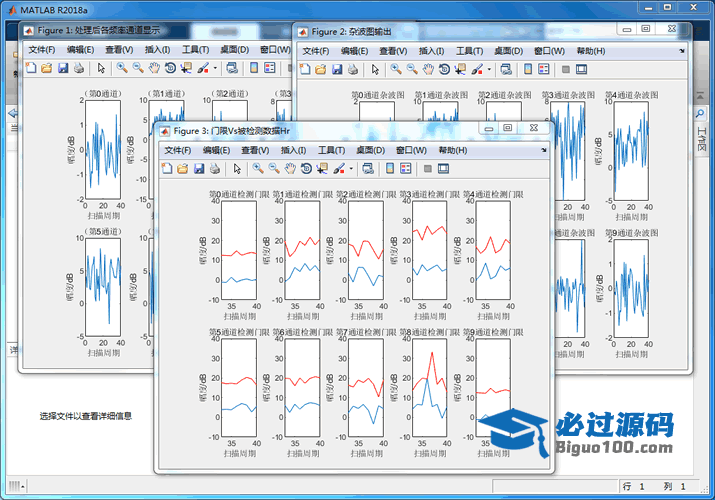This screenshot has height=500, width=715.
Task: Open 查看(V) menu in Figure 1
Action: [x=119, y=50]
